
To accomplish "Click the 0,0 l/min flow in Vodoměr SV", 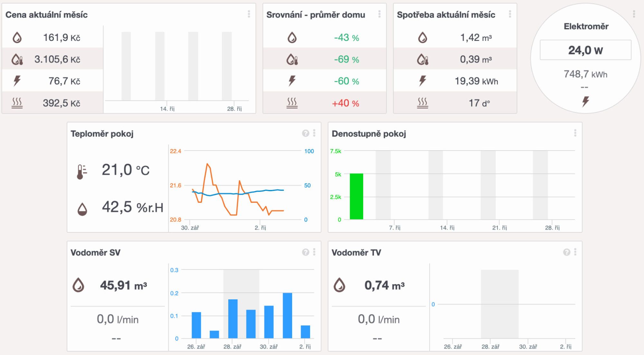I will [118, 319].
